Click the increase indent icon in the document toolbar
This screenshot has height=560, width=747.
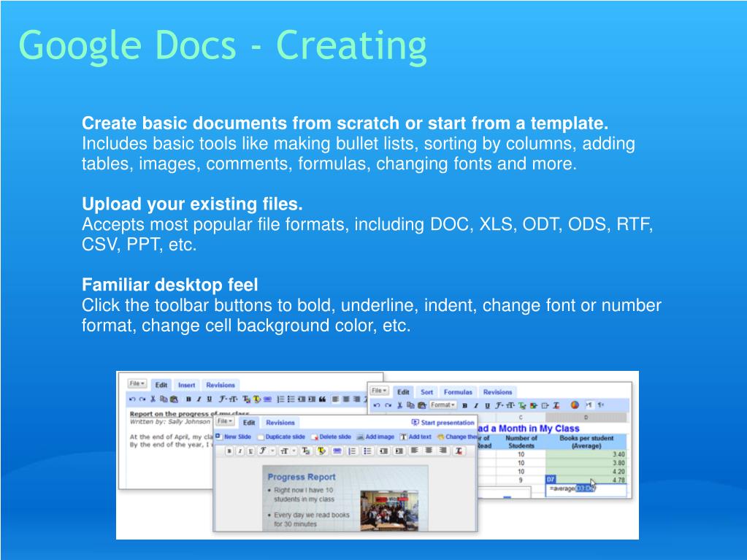(x=312, y=399)
